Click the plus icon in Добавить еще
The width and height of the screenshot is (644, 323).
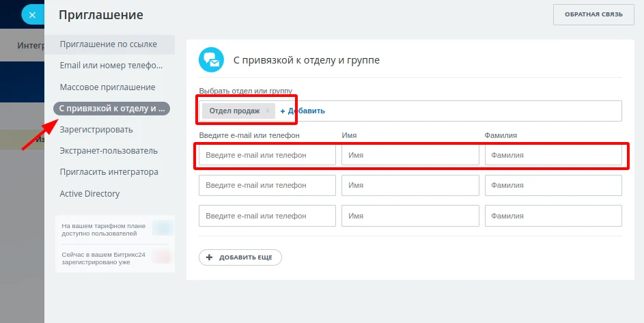(x=210, y=257)
